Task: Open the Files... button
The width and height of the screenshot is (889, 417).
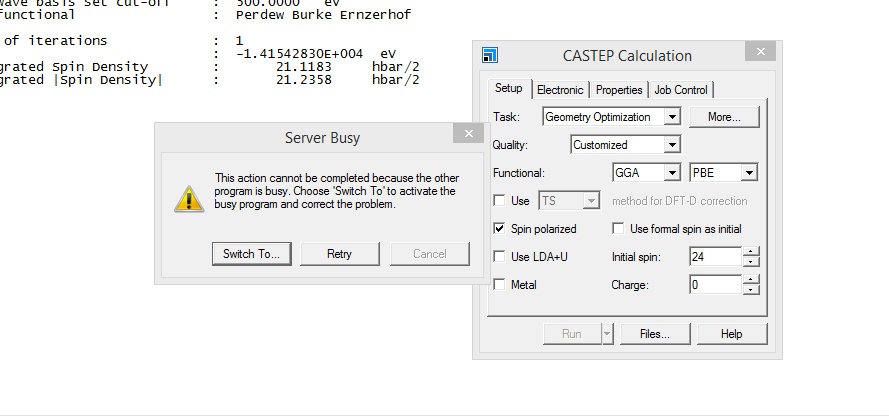Action: coord(655,334)
